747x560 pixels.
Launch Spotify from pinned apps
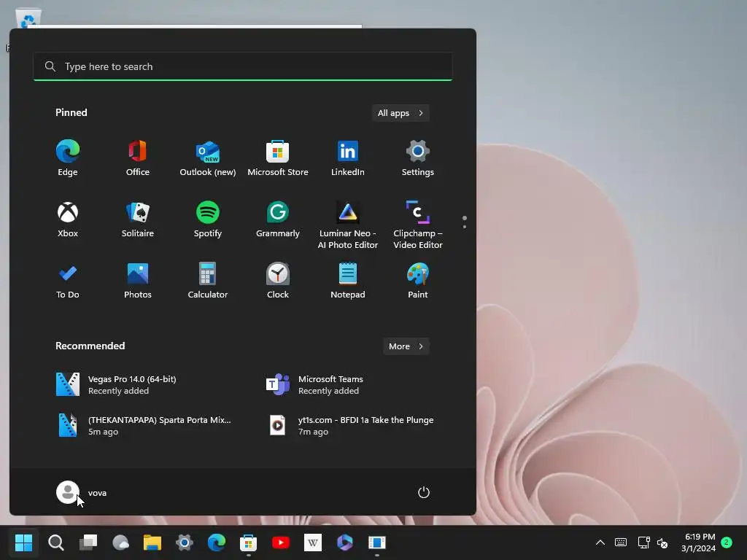point(208,219)
